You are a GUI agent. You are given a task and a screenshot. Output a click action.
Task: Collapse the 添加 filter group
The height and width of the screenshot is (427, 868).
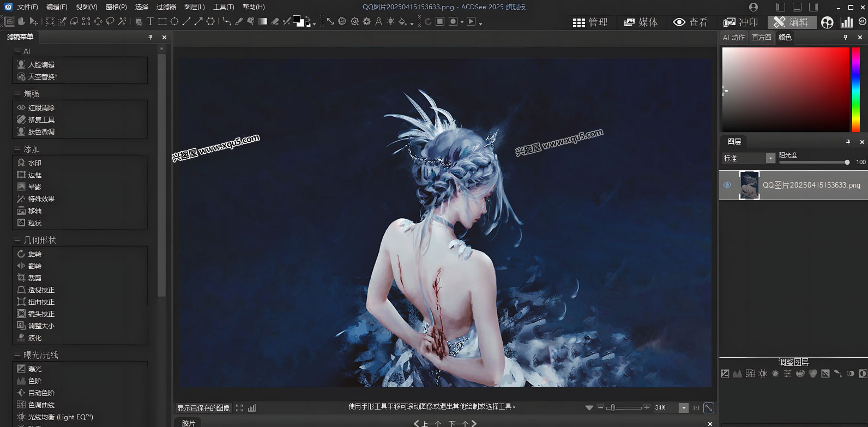pos(17,149)
